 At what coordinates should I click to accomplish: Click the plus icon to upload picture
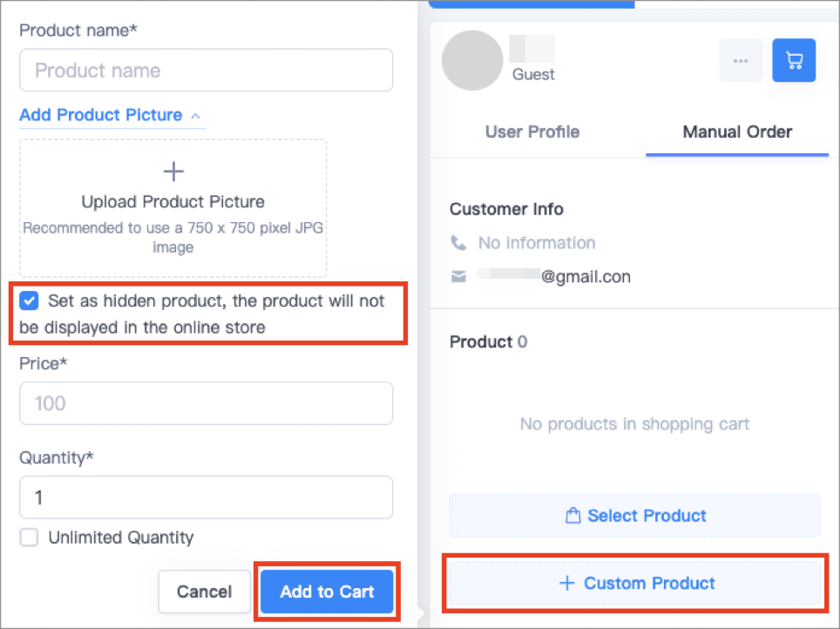(173, 172)
